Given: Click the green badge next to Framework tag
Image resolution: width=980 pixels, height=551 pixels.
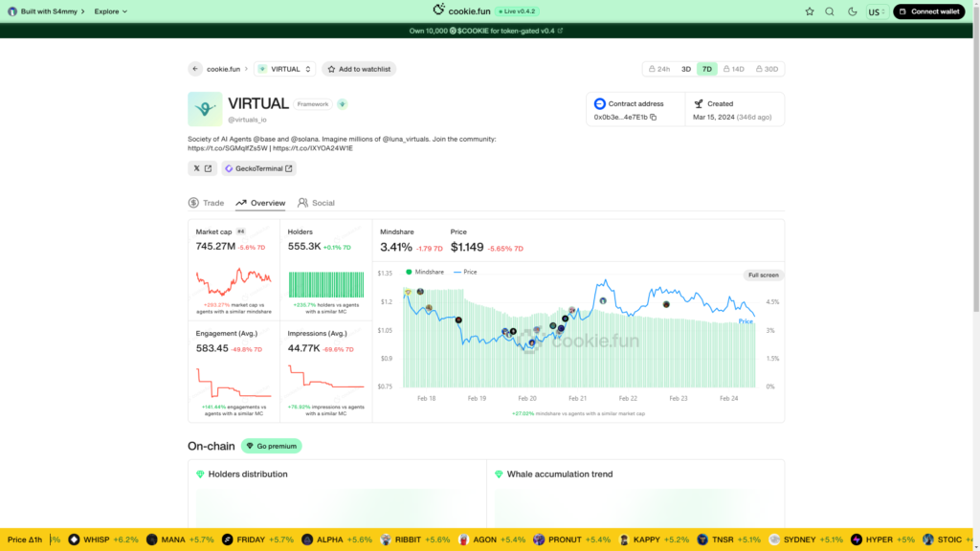Looking at the screenshot, I should tap(342, 104).
